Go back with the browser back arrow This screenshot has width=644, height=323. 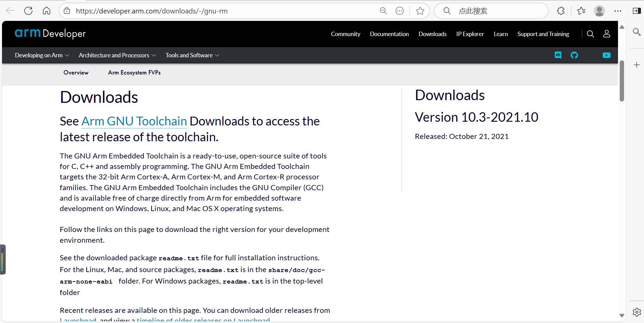[x=10, y=11]
